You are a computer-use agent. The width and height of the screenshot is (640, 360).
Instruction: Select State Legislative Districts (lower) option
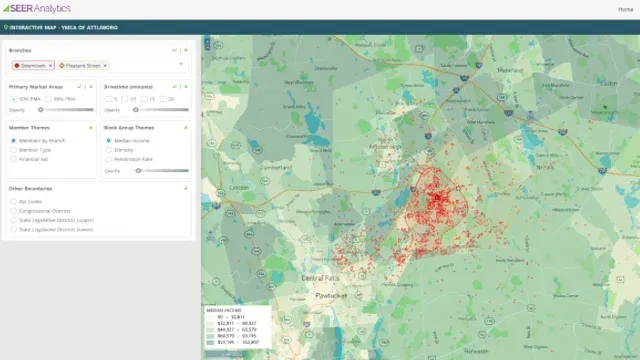coord(13,229)
